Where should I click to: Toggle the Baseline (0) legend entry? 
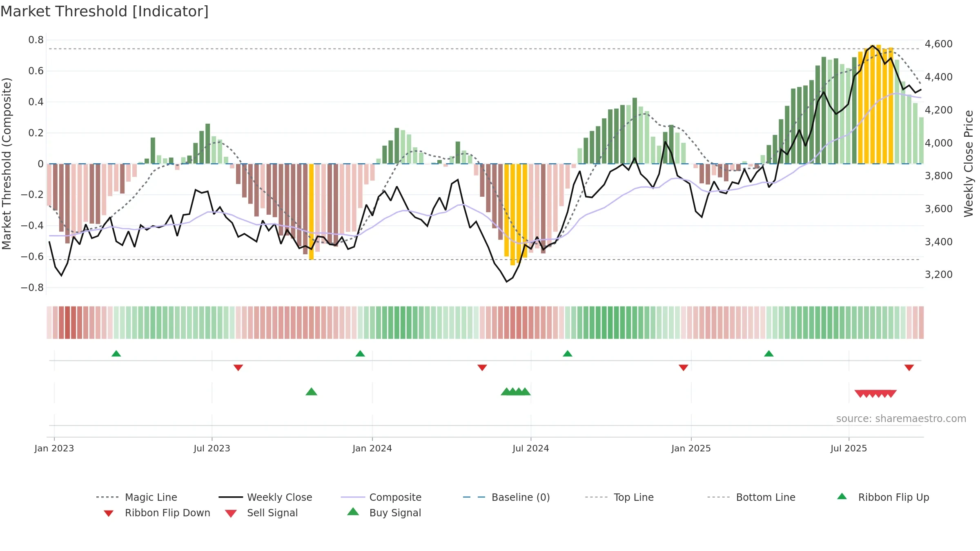[x=506, y=497]
